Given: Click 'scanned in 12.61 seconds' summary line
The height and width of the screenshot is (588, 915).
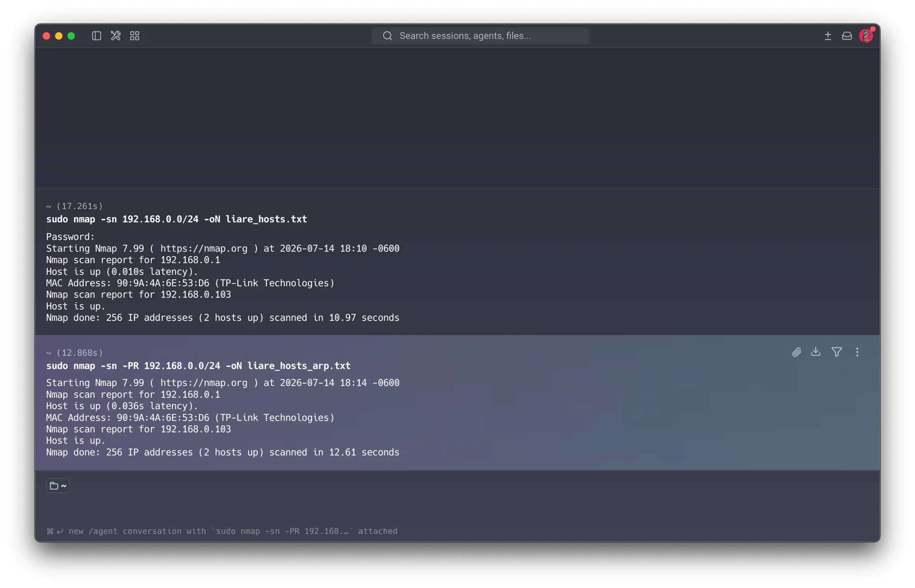Looking at the screenshot, I should click(x=223, y=452).
